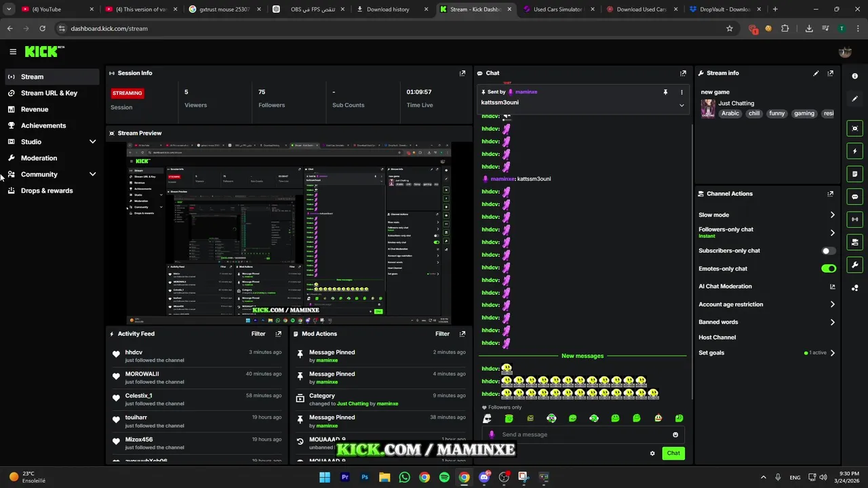This screenshot has width=868, height=488.
Task: Toggle the stream preview widget icon in right rail
Action: coord(855,128)
